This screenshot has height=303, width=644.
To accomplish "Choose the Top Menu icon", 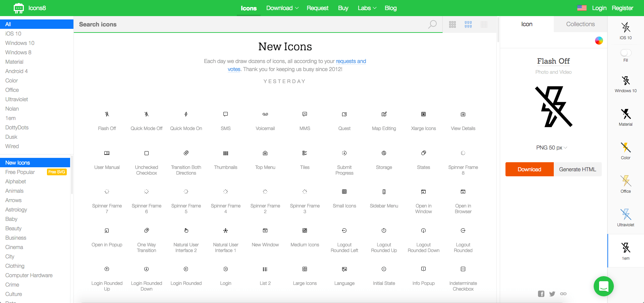I will click(265, 153).
